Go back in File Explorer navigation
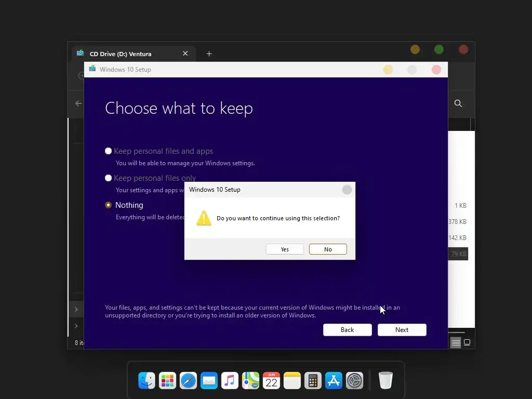This screenshot has width=532, height=399. [x=78, y=103]
